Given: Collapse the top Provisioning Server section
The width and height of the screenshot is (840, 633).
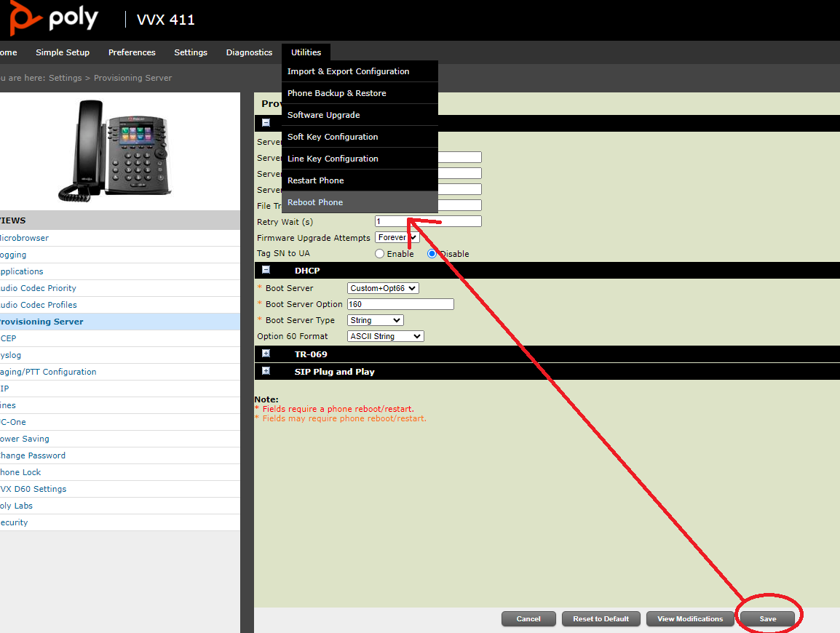Looking at the screenshot, I should (x=266, y=123).
